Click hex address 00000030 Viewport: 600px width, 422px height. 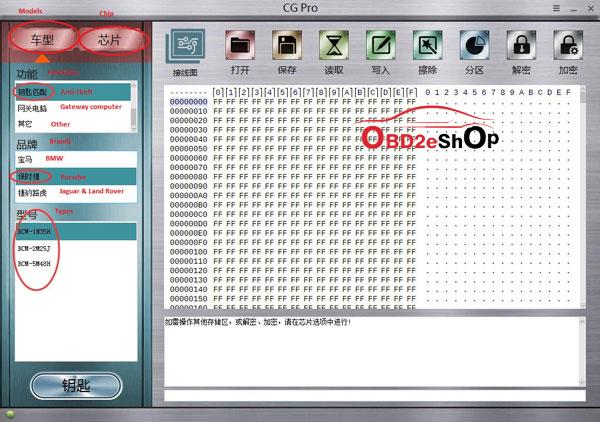[189, 130]
